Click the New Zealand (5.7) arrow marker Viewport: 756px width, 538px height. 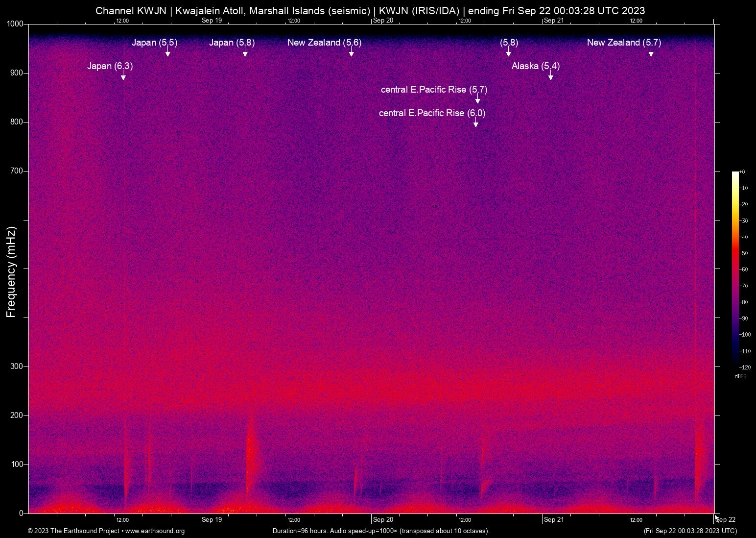651,51
